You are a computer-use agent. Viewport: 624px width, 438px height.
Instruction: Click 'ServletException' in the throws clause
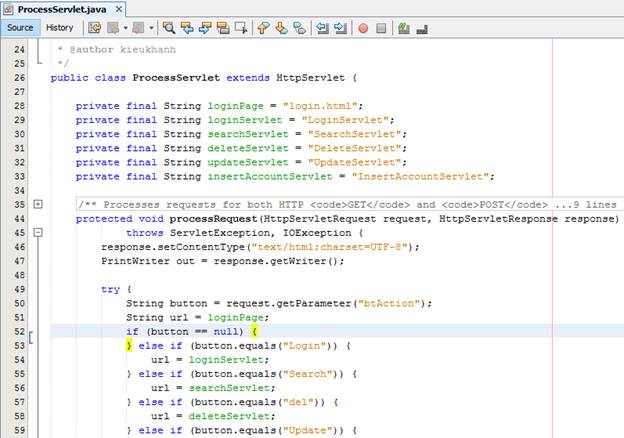220,233
